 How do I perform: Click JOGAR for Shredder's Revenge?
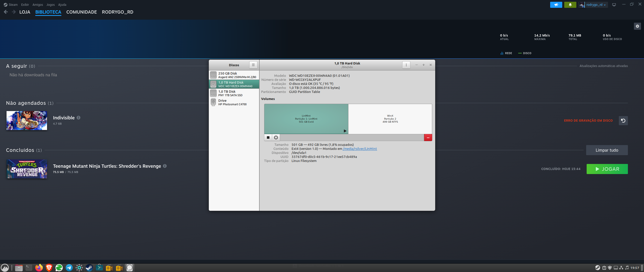pos(607,169)
